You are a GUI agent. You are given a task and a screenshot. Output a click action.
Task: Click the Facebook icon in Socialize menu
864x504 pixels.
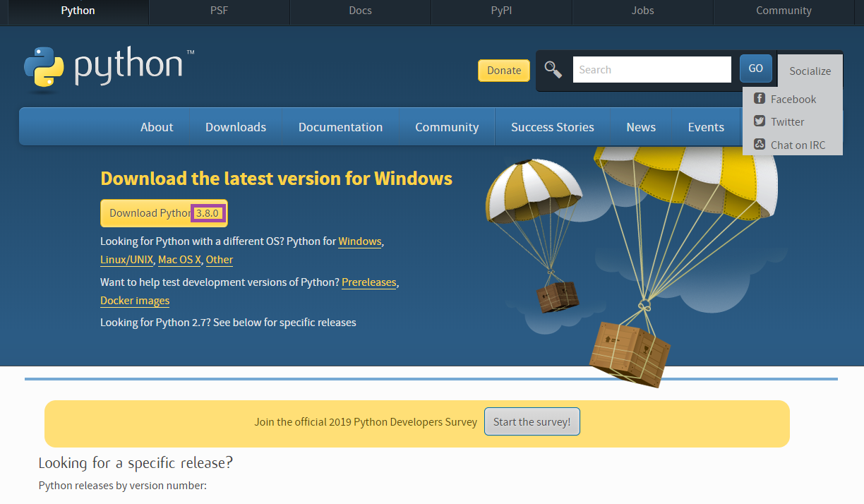point(760,99)
